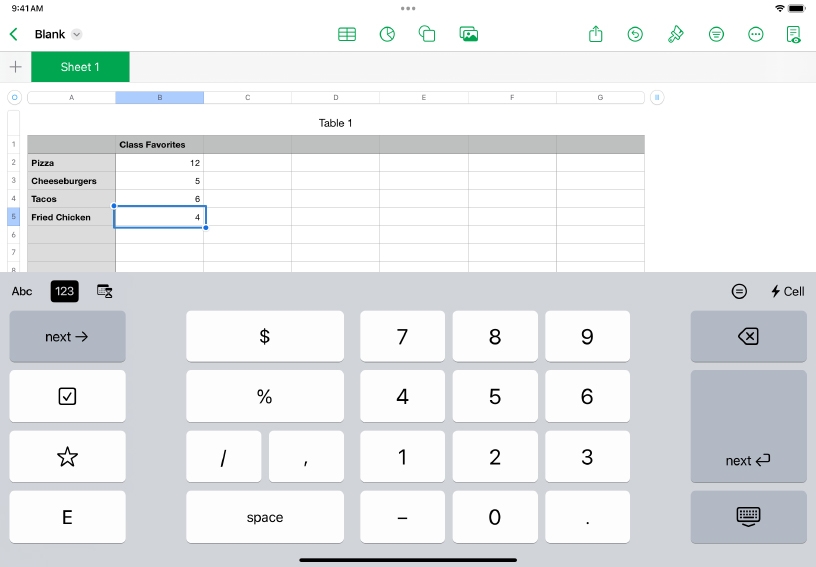Tap the Share icon
This screenshot has width=816, height=567.
(596, 34)
